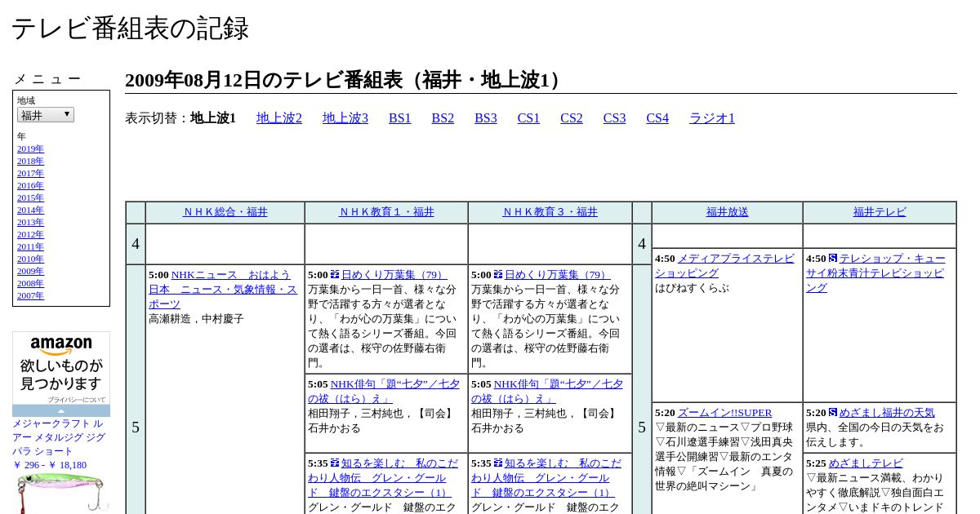Viewport: 980px width, 514px height.
Task: Open 日めくり万葉集（79） in ＮＨＫ教育３ column
Action: [557, 275]
